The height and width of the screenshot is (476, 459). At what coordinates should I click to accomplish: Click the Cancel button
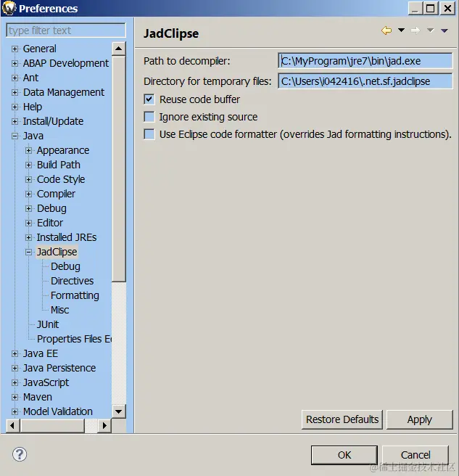(415, 455)
